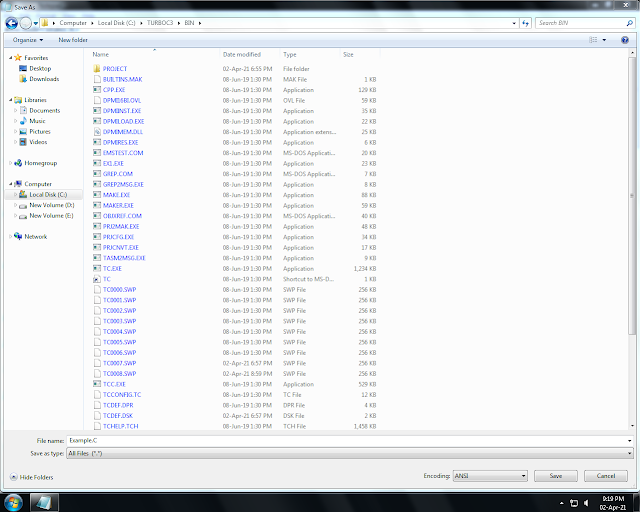640x512 pixels.
Task: Select New Volume (D:) drive
Action: coord(51,205)
